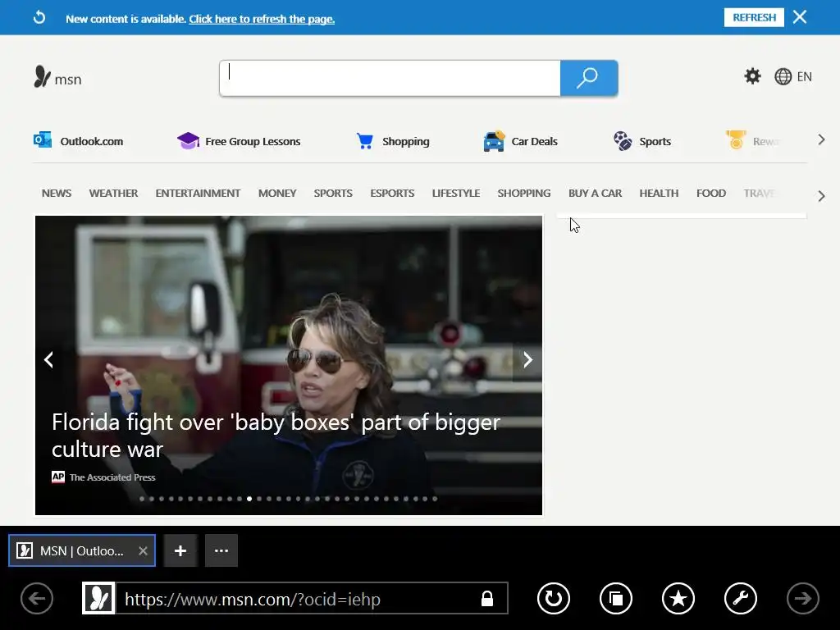Go to the NEWS section
This screenshot has height=630, width=840.
(x=57, y=193)
